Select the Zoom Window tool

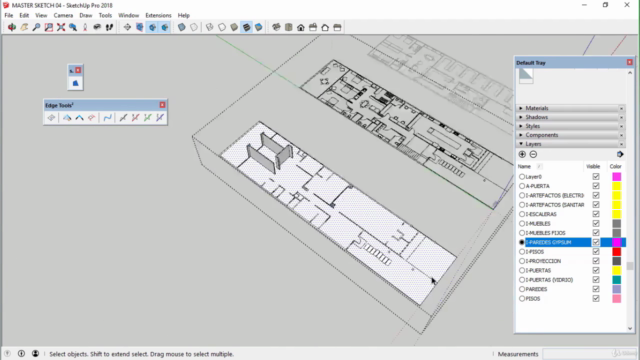pyautogui.click(x=49, y=27)
